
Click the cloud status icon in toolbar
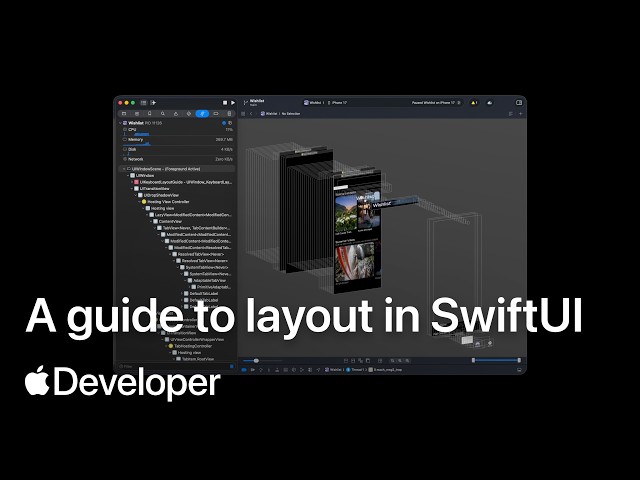[490, 103]
